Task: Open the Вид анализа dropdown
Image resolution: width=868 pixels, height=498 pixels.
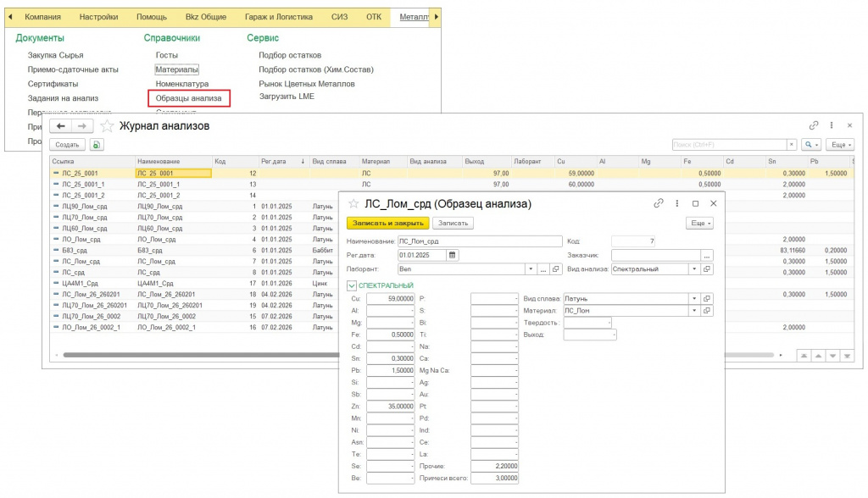Action: pos(694,269)
